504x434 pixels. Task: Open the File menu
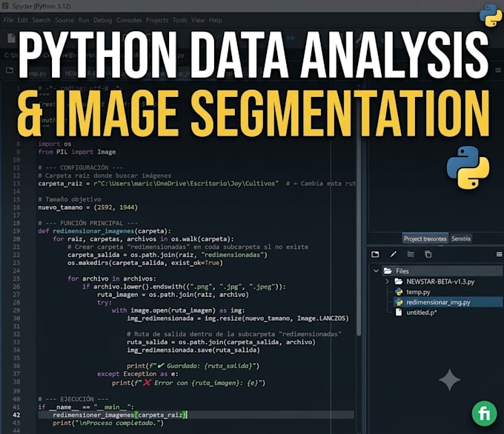point(8,20)
